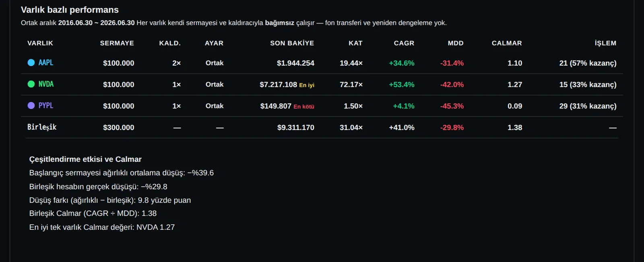Click NVDA multiple 72.17×
Viewport: 644px width, 262px height.
351,85
